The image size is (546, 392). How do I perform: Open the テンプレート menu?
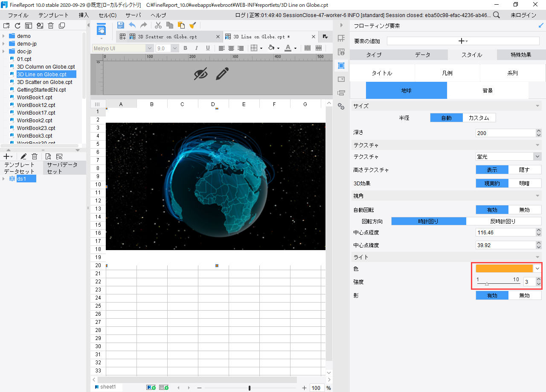coord(53,15)
